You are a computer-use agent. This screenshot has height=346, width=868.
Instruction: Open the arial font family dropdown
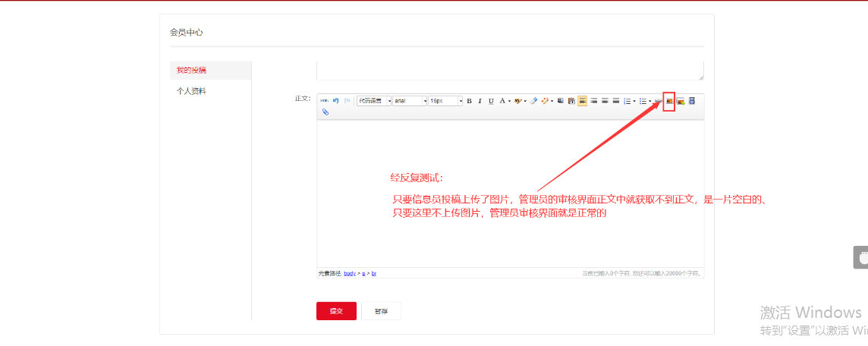pos(410,101)
